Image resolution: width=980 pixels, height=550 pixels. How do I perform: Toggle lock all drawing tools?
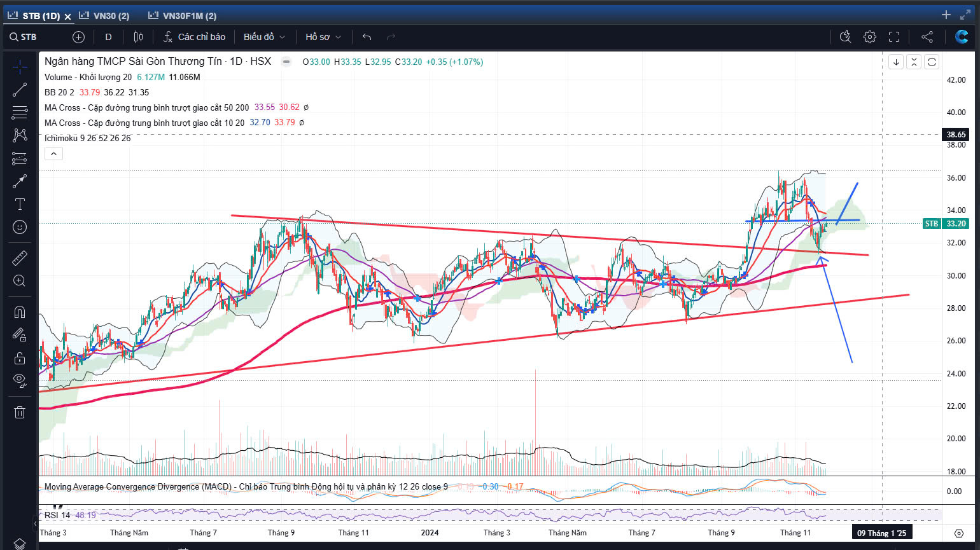(20, 357)
